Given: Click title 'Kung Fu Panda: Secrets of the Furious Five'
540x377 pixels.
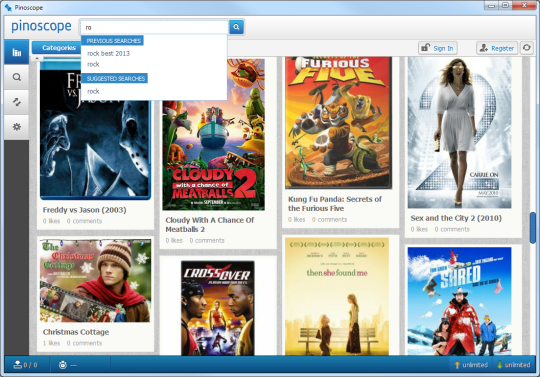Looking at the screenshot, I should [335, 203].
